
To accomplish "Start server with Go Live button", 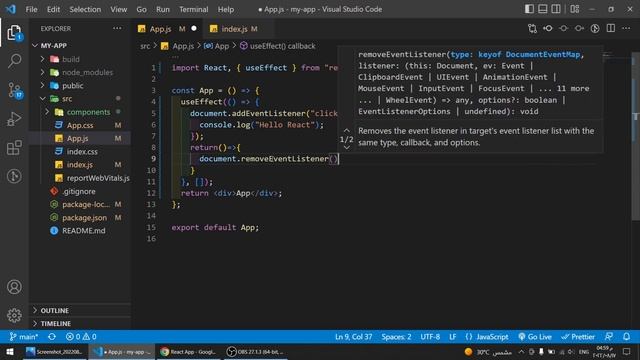I will (535, 337).
